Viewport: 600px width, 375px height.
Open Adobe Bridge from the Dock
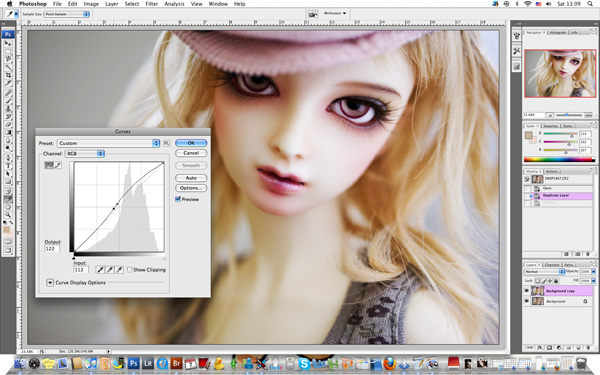176,363
